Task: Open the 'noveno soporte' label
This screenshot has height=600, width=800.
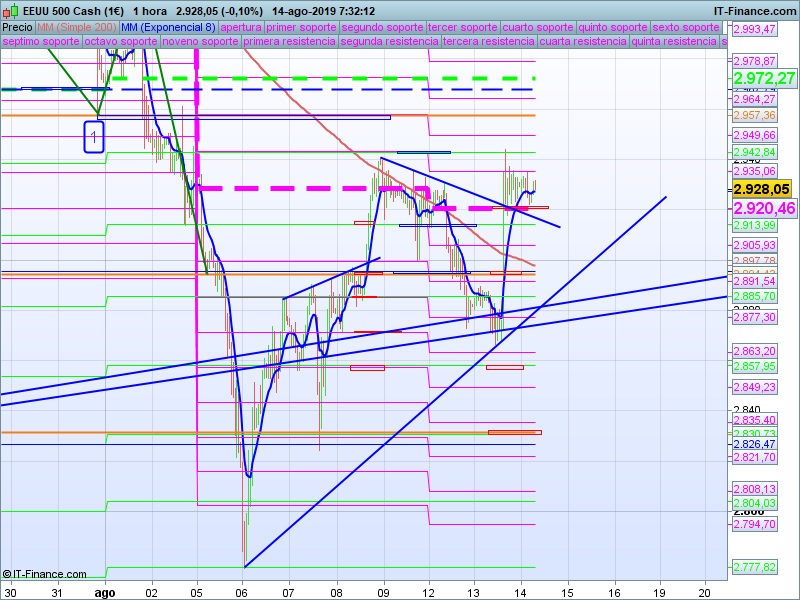Action: (x=199, y=42)
